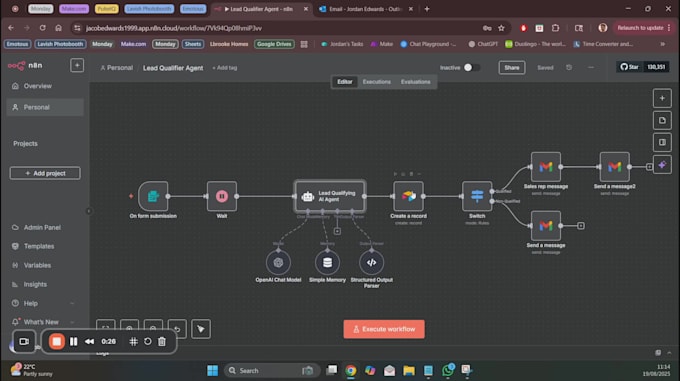Open File Explorer from taskbar

[x=409, y=371]
